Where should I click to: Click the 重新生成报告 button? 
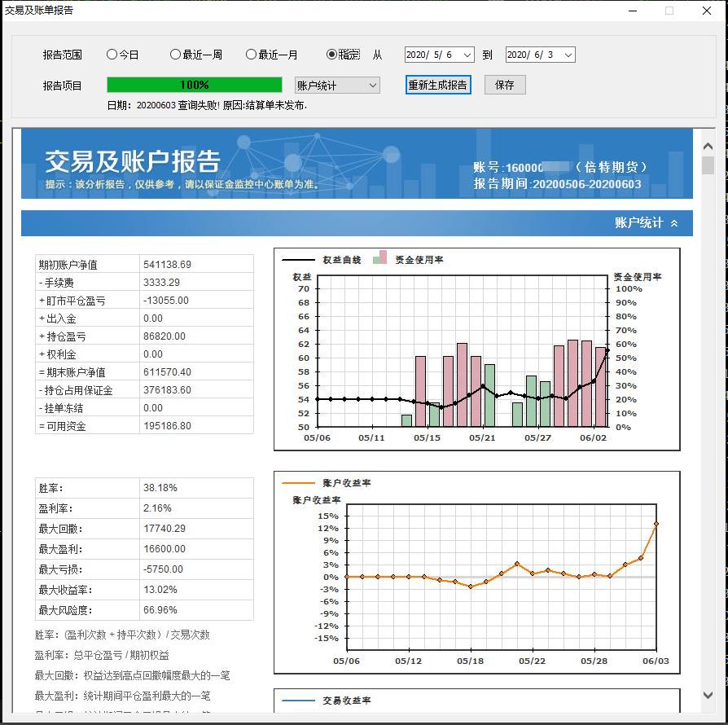pyautogui.click(x=438, y=85)
